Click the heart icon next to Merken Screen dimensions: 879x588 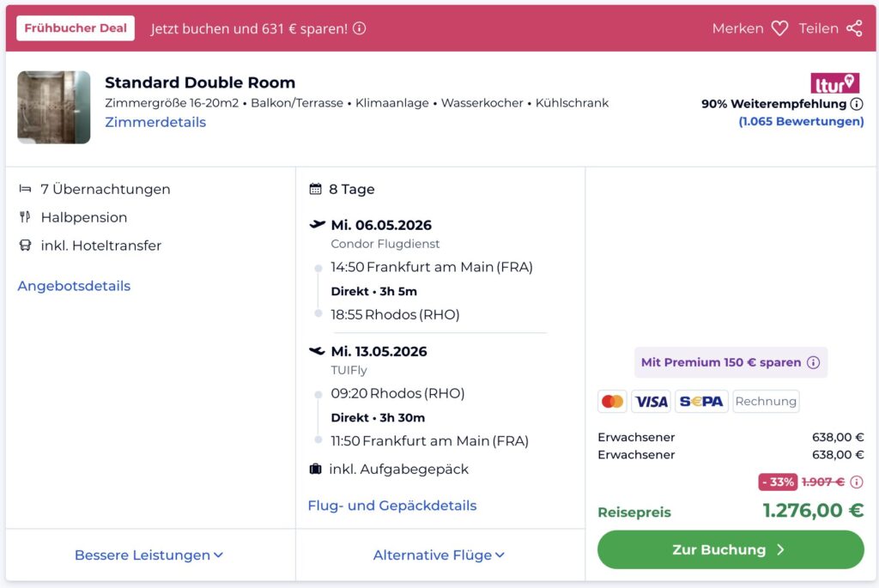tap(779, 28)
